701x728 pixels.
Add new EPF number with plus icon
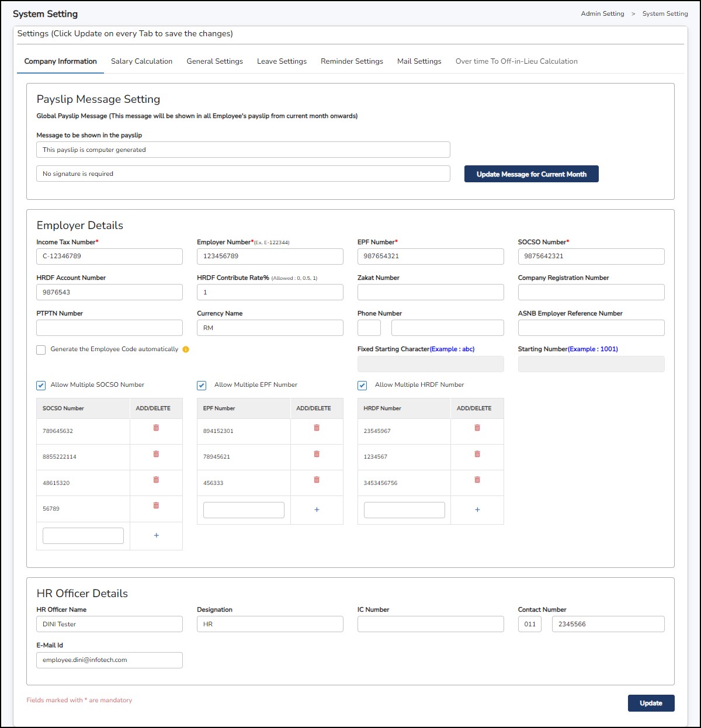[317, 509]
